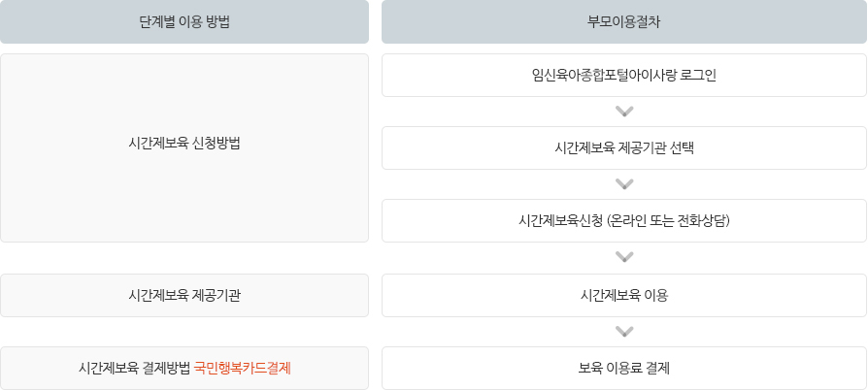Select the down arrow under the 시간제보육신청 step
This screenshot has width=868, height=390.
point(624,257)
